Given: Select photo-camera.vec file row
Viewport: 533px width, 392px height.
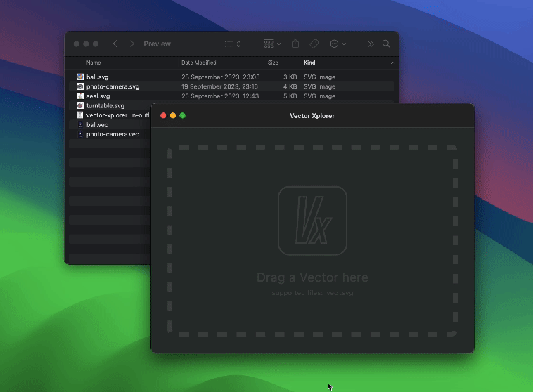Looking at the screenshot, I should tap(110, 134).
